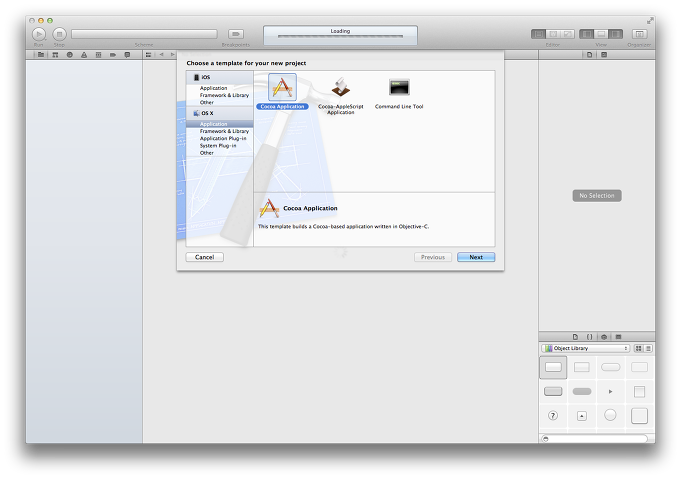Show the Version editor
681x479 pixels.
[568, 34]
